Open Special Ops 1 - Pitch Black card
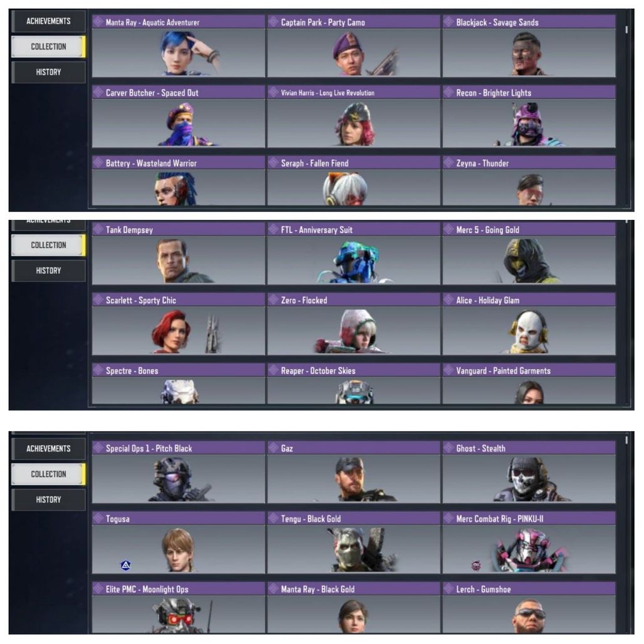 (x=179, y=472)
